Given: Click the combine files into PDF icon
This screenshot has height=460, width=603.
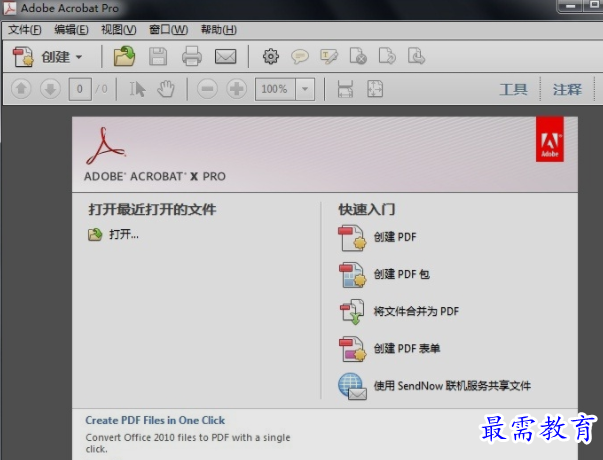Looking at the screenshot, I should coord(352,312).
